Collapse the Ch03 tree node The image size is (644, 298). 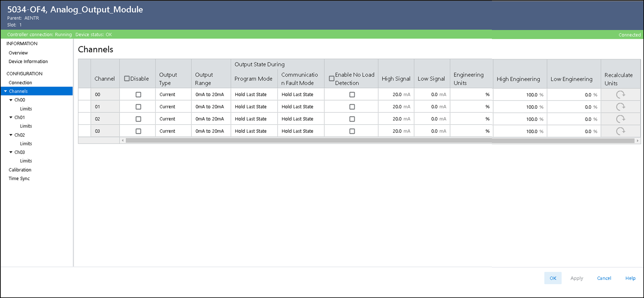pos(11,152)
